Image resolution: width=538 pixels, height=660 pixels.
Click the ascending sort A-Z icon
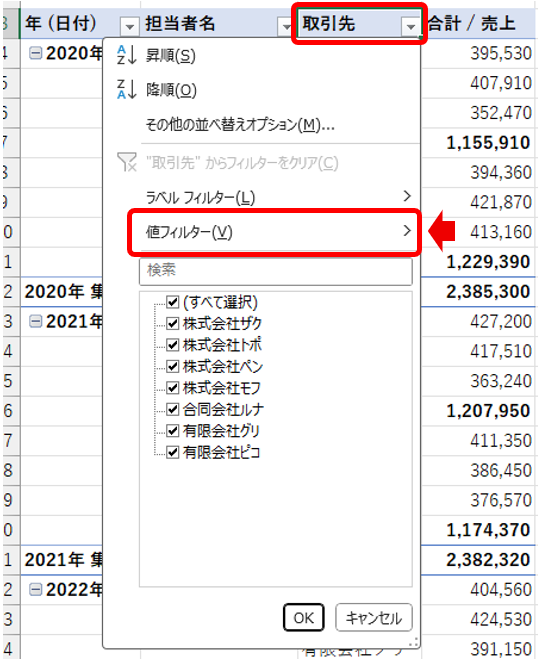126,56
